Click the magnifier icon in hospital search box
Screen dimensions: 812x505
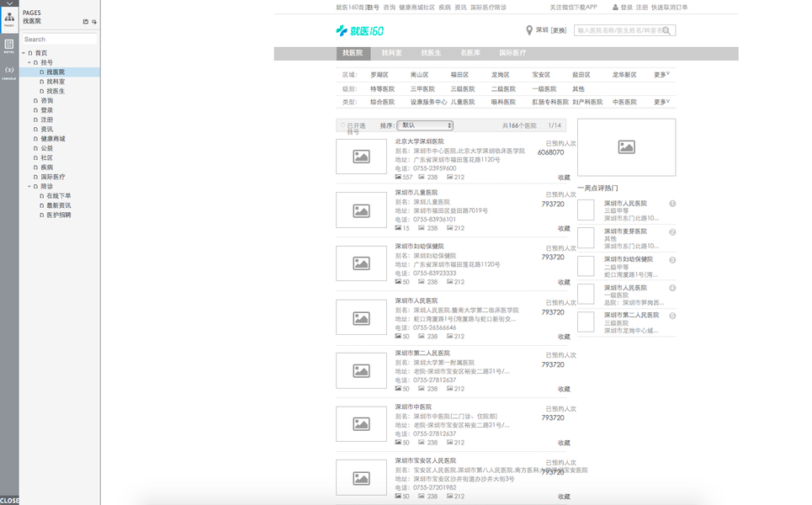click(667, 31)
